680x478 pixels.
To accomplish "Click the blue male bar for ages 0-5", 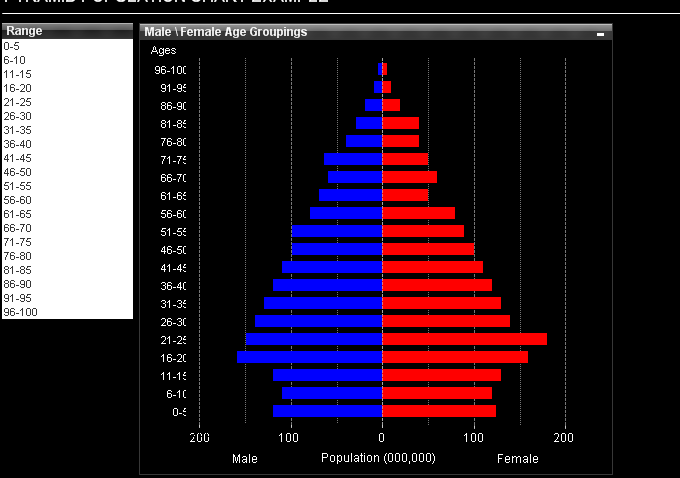I will (x=327, y=411).
